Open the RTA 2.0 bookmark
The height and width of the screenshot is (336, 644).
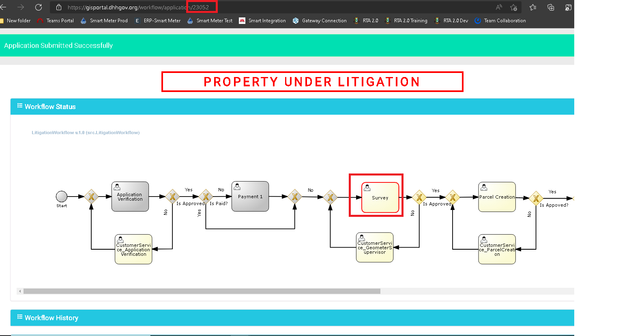pyautogui.click(x=366, y=21)
